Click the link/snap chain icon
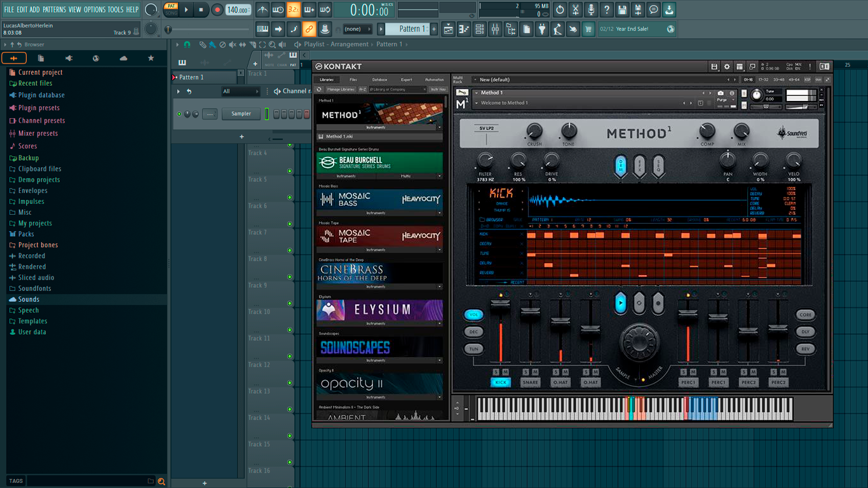 pyautogui.click(x=309, y=29)
